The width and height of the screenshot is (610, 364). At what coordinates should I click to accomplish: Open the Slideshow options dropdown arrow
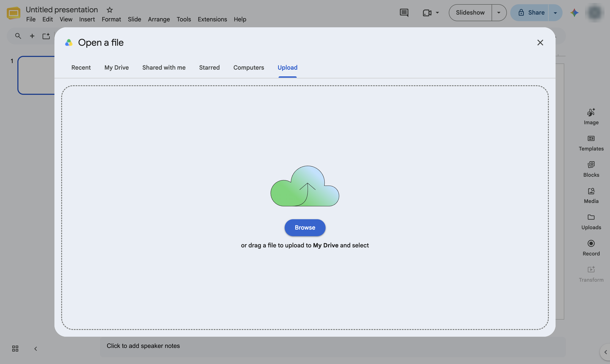click(x=499, y=12)
